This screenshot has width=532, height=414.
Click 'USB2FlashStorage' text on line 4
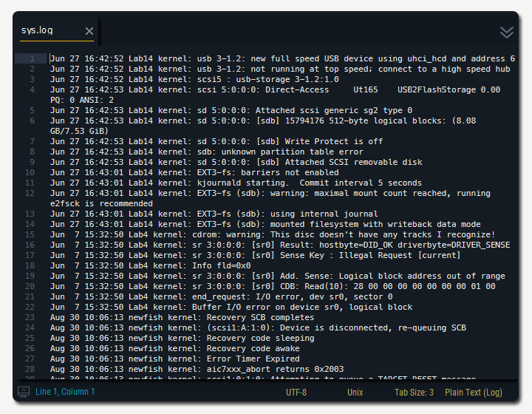tap(437, 89)
